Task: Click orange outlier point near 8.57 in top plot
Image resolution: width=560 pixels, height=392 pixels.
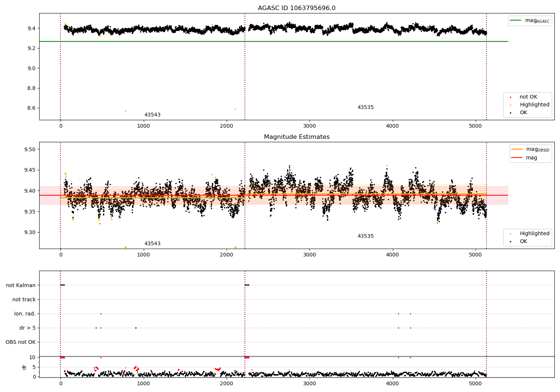Action: tap(125, 111)
